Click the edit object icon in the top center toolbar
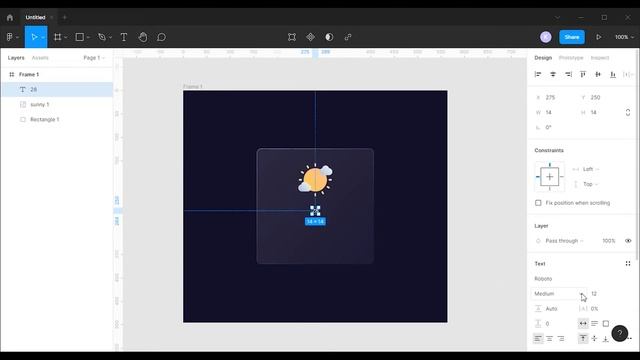The image size is (640, 360). [292, 37]
